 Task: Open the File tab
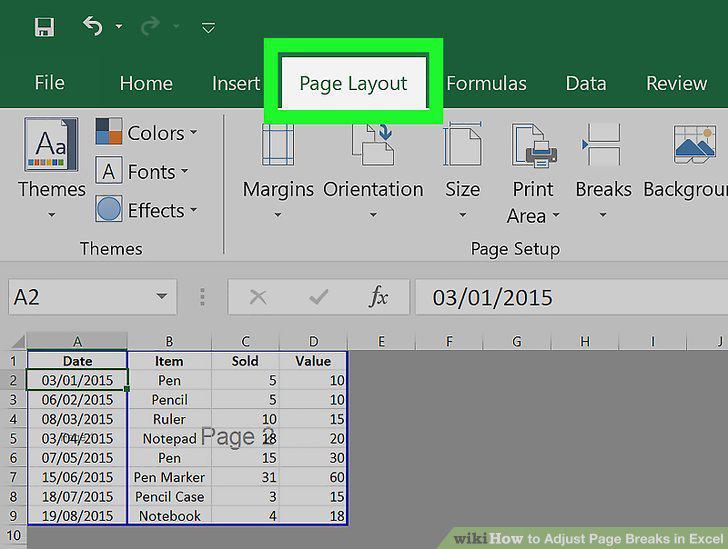coord(49,83)
